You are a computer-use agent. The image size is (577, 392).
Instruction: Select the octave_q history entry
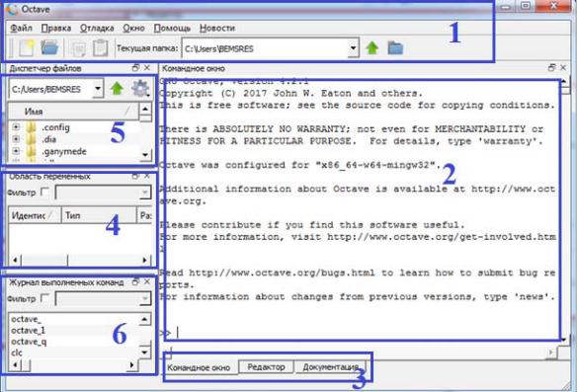29,342
